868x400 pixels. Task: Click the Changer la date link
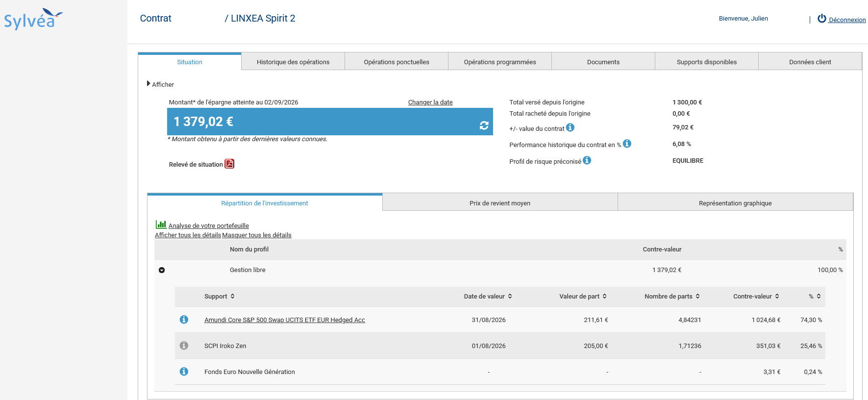tap(430, 102)
